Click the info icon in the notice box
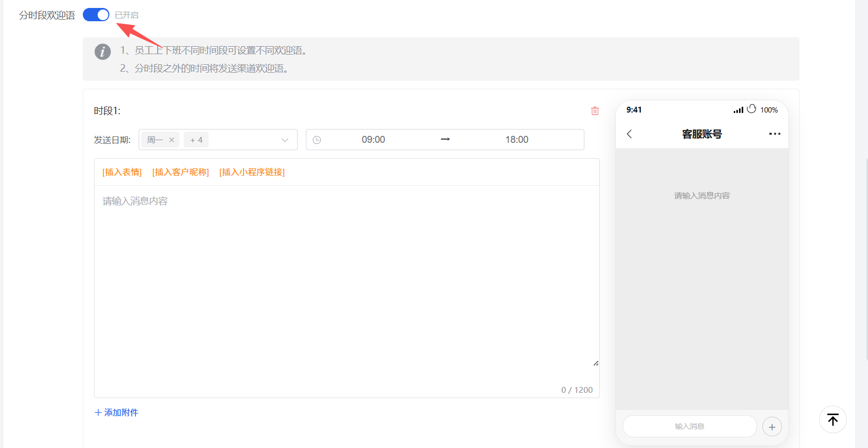Viewport: 868px width, 448px height. coord(102,51)
